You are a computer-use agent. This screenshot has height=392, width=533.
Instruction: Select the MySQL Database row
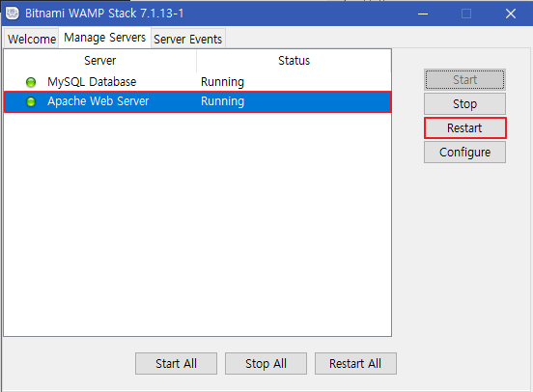point(198,82)
